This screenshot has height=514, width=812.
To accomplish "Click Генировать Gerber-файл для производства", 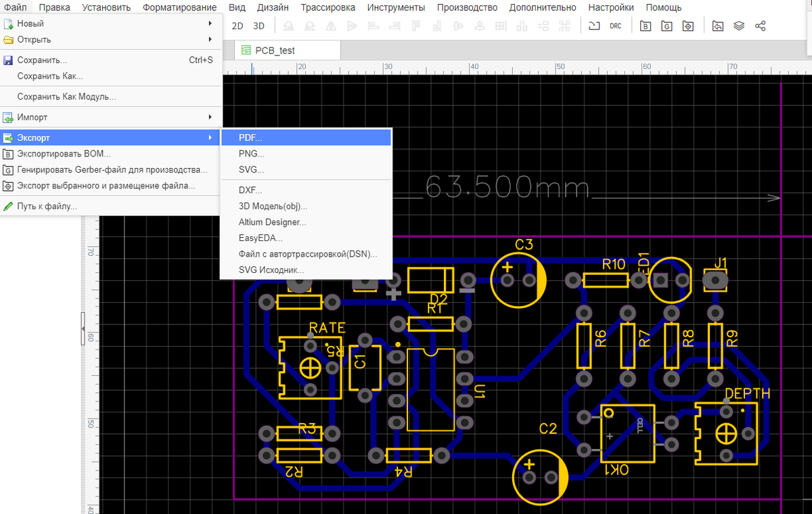I will pyautogui.click(x=112, y=169).
